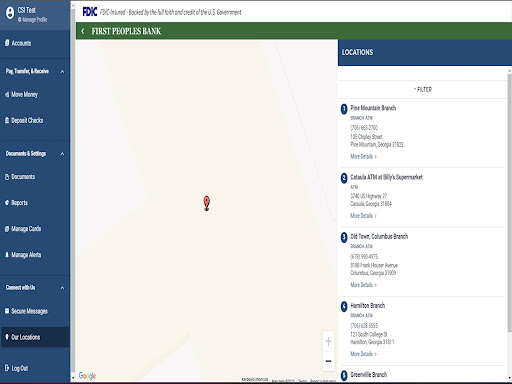Click the number 3 badge for Old Town, Columbus
Viewport: 512px width, 384px height.
point(344,237)
